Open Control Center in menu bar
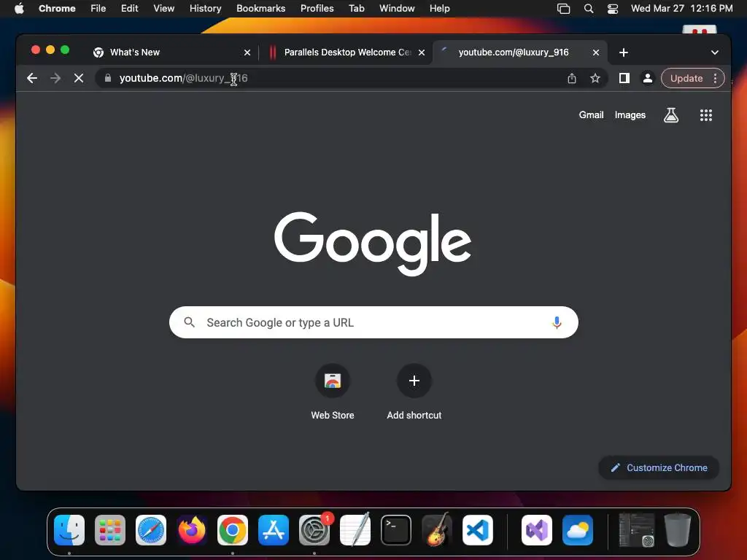 [x=613, y=9]
